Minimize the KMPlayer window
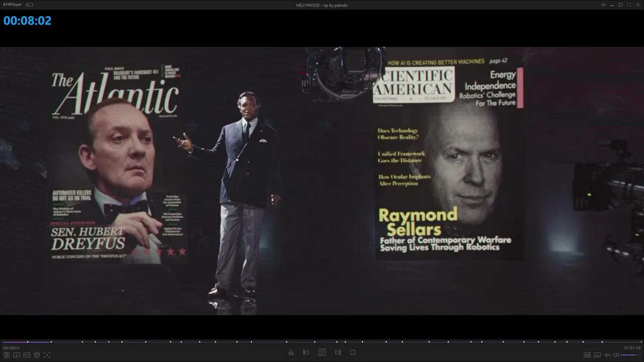 pos(612,5)
